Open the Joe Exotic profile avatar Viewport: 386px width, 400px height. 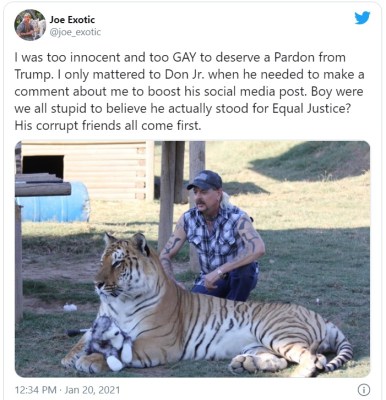pyautogui.click(x=30, y=25)
